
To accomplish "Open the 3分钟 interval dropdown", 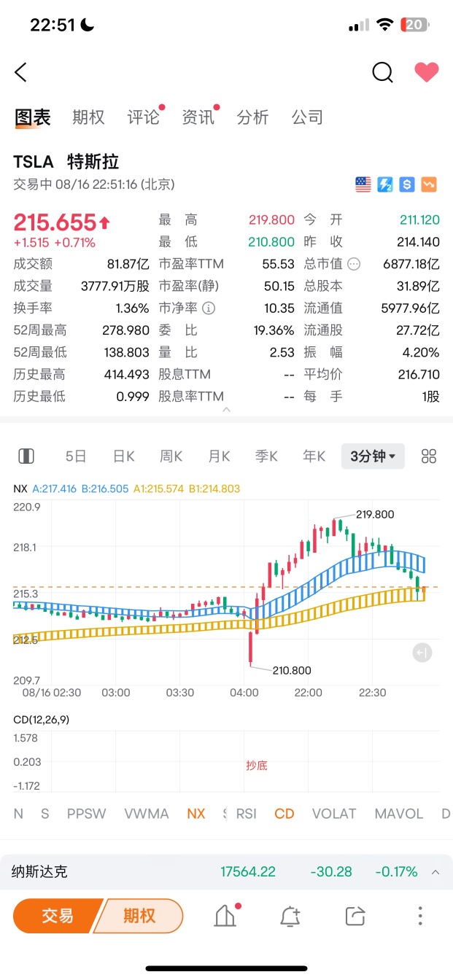I will [x=373, y=456].
